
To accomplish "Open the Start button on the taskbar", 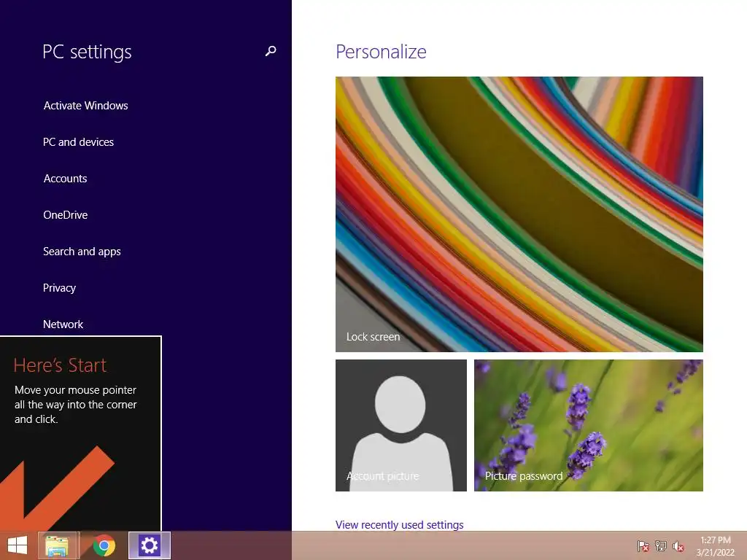I will [x=18, y=545].
